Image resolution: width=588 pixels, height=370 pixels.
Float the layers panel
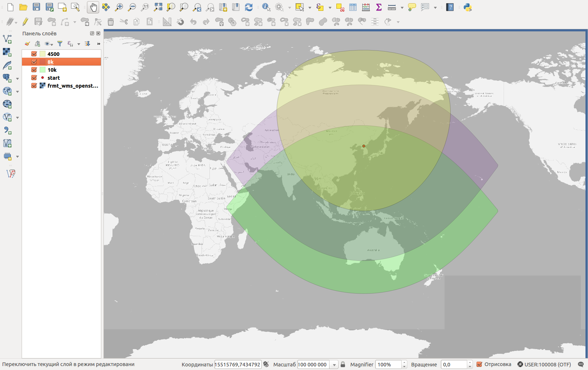pos(92,34)
